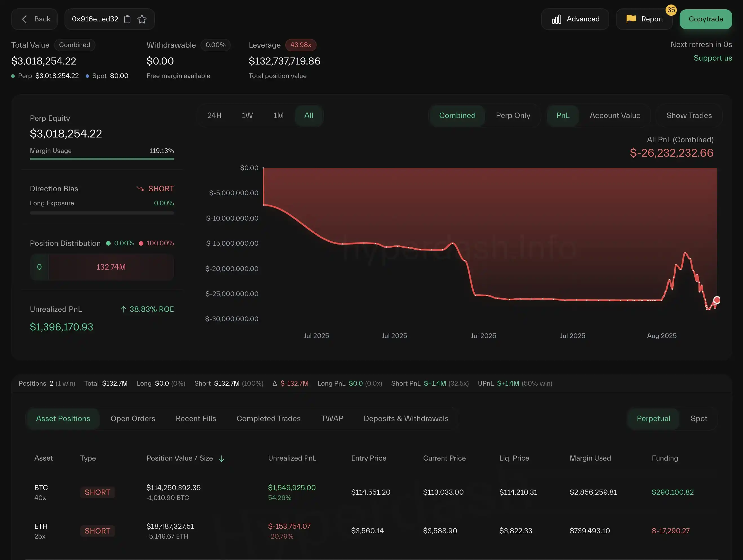
Task: Switch chart to Perp Only
Action: [x=513, y=115]
